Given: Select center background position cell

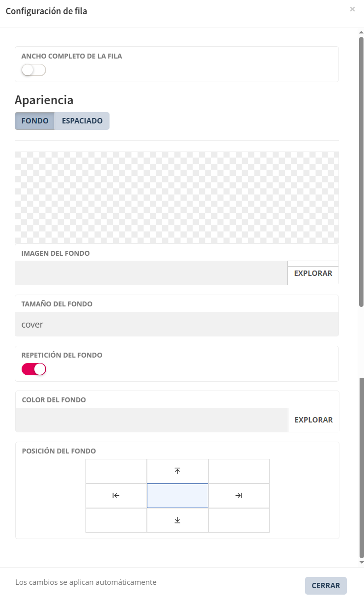Looking at the screenshot, I should [x=177, y=496].
